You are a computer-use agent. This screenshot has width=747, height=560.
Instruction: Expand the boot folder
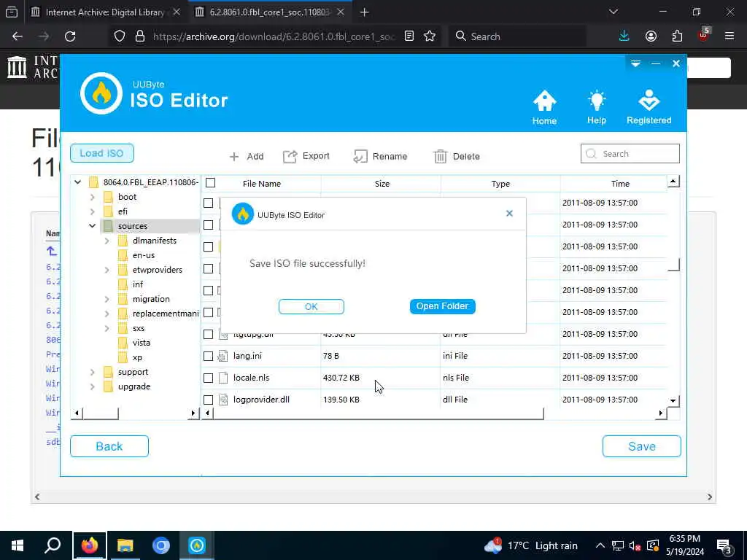pyautogui.click(x=93, y=197)
